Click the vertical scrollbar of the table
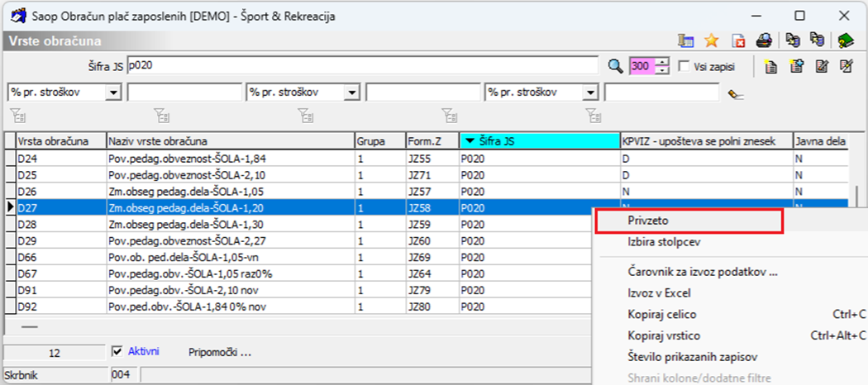This screenshot has width=868, height=385. click(856, 195)
